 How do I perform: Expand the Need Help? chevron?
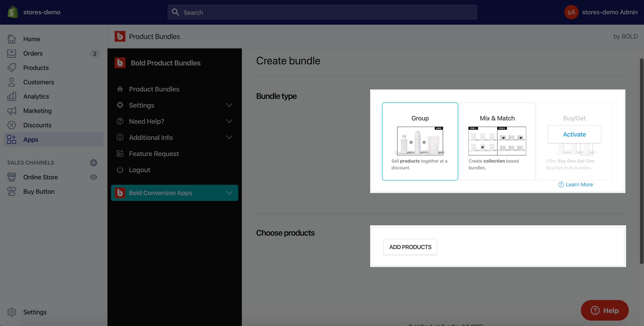click(229, 121)
